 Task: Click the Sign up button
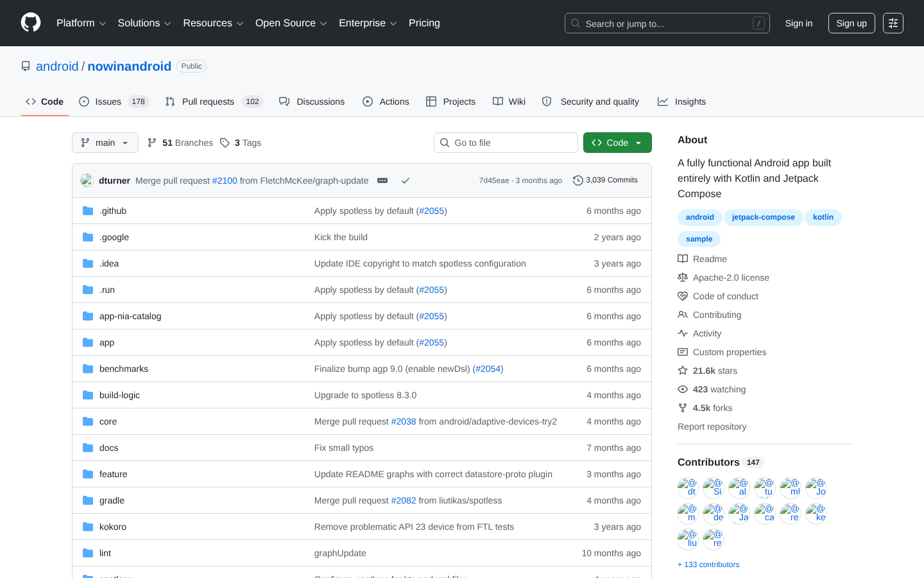point(851,23)
